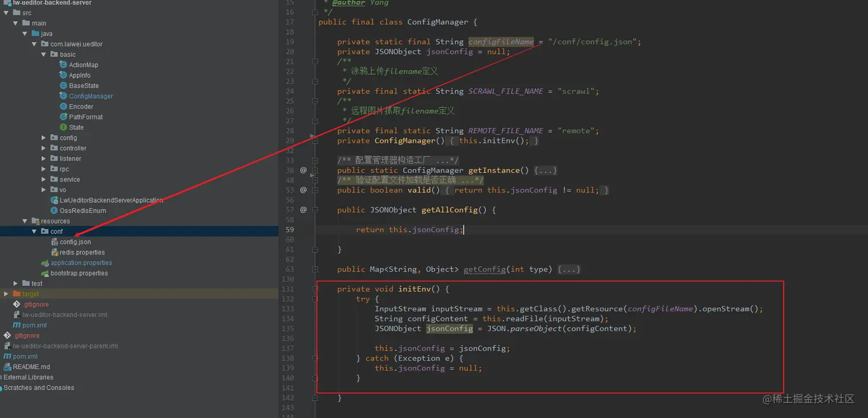The height and width of the screenshot is (418, 868).
Task: Select External Libraries in the project tree
Action: (x=28, y=377)
